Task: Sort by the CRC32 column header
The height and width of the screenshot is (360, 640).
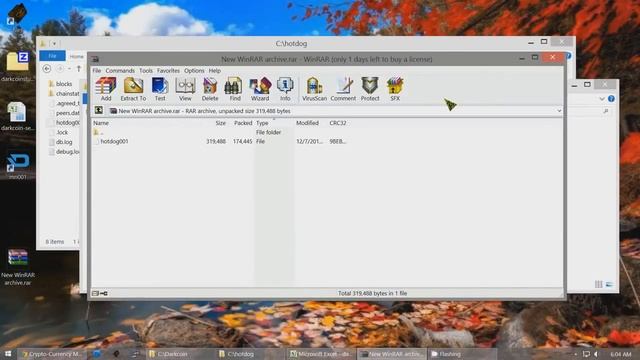Action: point(338,123)
